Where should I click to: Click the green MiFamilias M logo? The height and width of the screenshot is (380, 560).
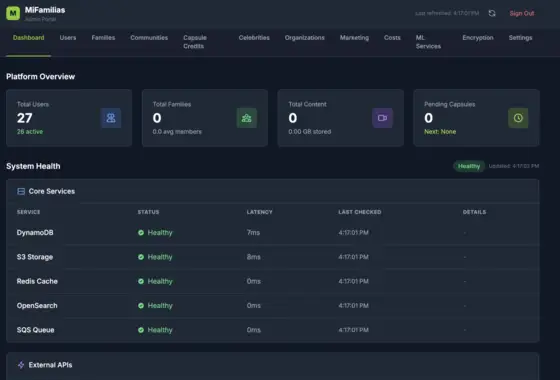click(13, 13)
